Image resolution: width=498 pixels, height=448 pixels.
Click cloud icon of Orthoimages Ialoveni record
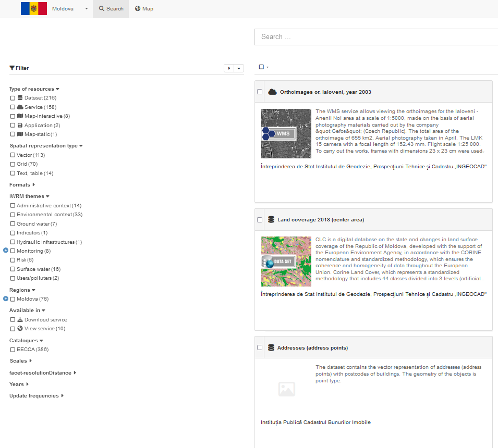point(273,92)
